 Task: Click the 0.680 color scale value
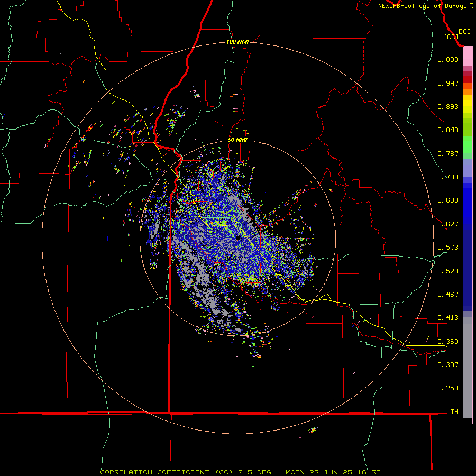click(448, 200)
